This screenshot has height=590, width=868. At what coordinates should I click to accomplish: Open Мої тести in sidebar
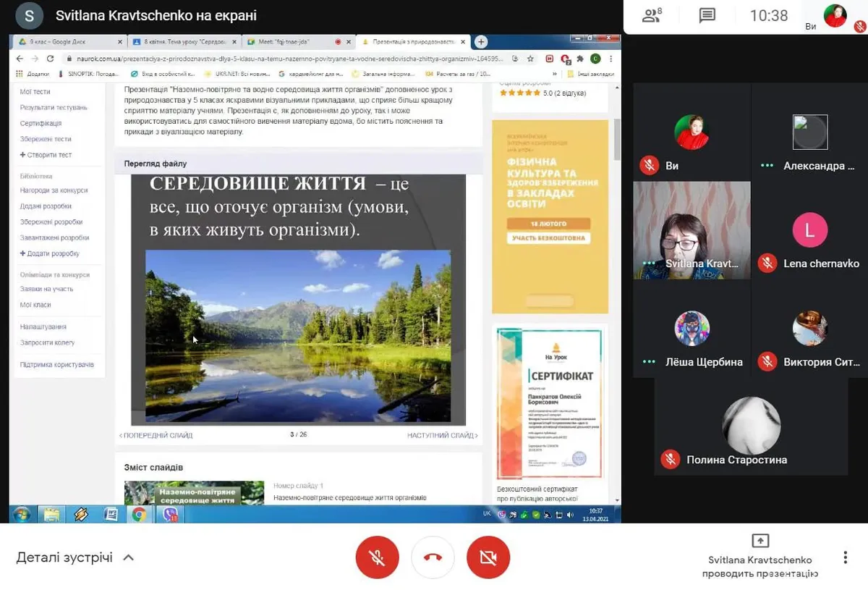pyautogui.click(x=35, y=92)
